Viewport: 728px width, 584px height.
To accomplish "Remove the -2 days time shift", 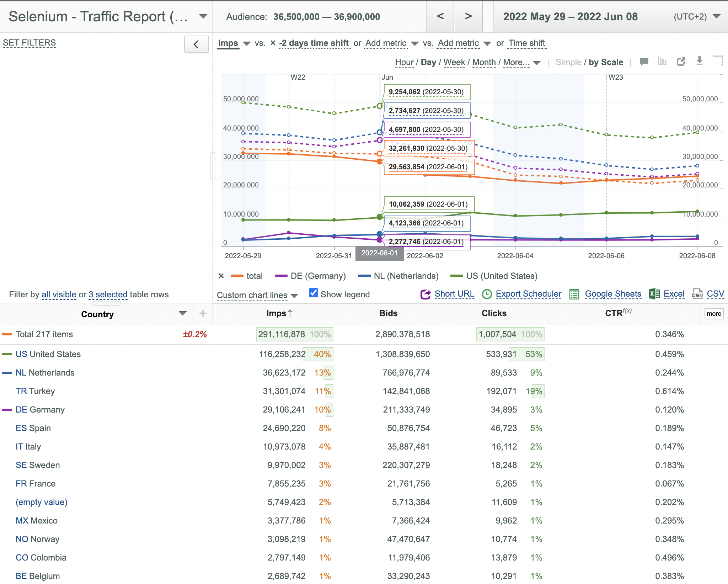I will (x=273, y=43).
